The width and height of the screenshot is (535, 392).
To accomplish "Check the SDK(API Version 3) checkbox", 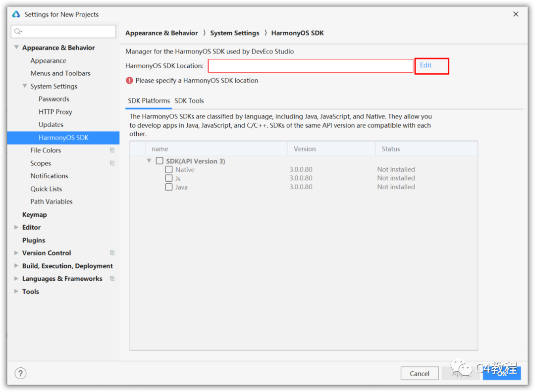I will [160, 160].
